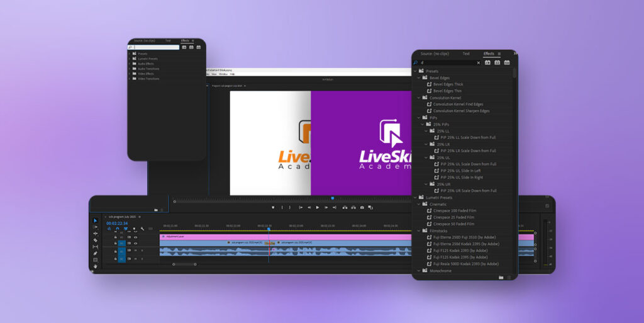Collapse the Filmstocks folder
Screen dimensions: 644x323
(x=419, y=231)
